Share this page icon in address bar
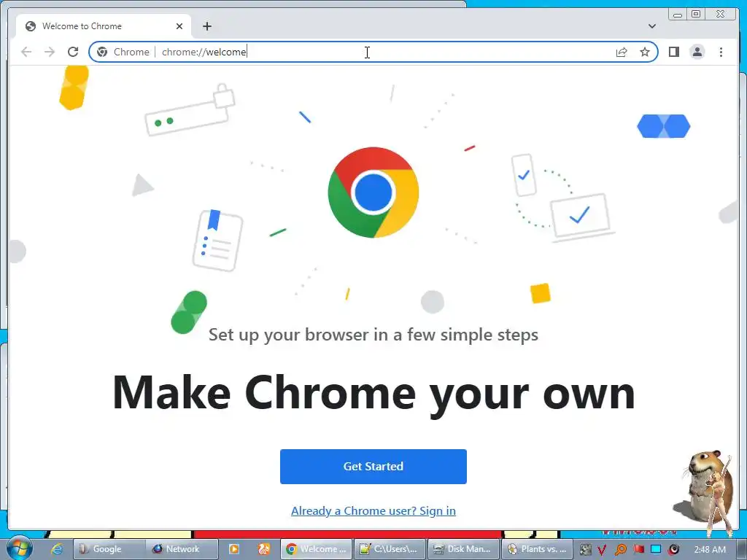Viewport: 747px width, 560px height. tap(622, 52)
